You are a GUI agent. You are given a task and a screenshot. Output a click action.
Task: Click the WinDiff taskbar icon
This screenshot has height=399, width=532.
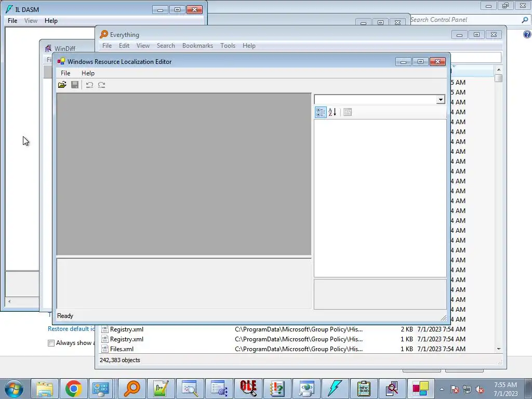pyautogui.click(x=393, y=389)
